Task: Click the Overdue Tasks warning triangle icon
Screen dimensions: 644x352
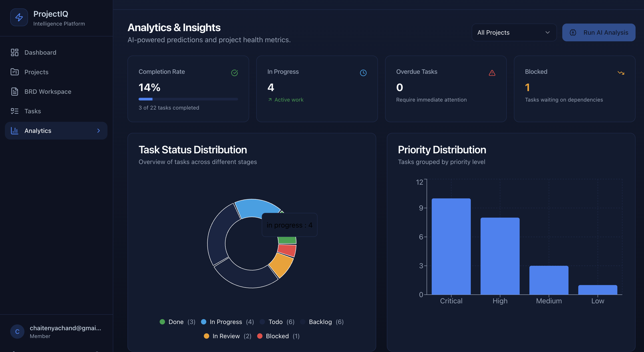Action: click(x=492, y=73)
